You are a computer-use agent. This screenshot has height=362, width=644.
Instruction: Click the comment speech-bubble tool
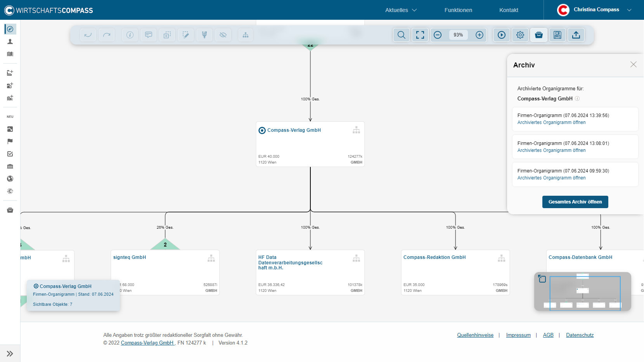pyautogui.click(x=149, y=35)
